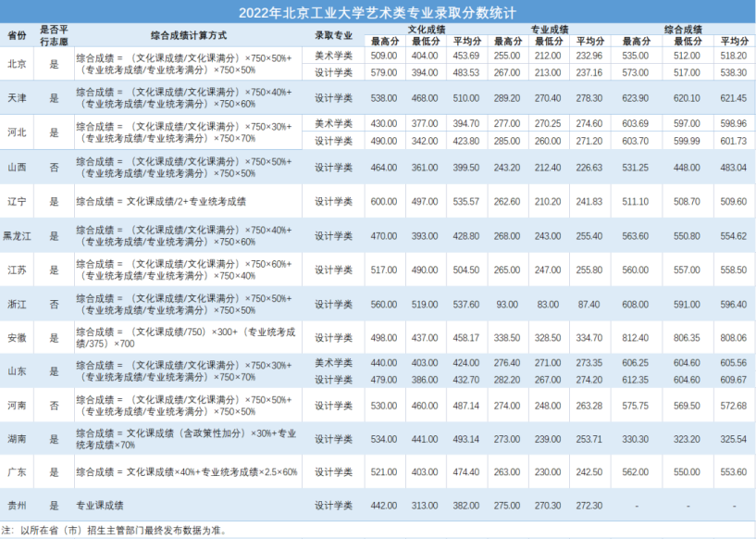Select the value 621.45
756x539 pixels.
pos(734,98)
